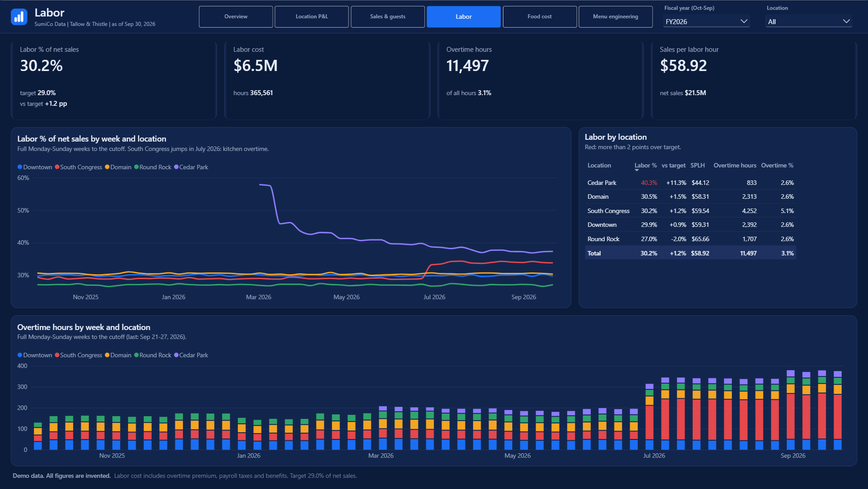Toggle Round Rock legend in the overtime chart
This screenshot has height=489, width=868.
(x=153, y=355)
